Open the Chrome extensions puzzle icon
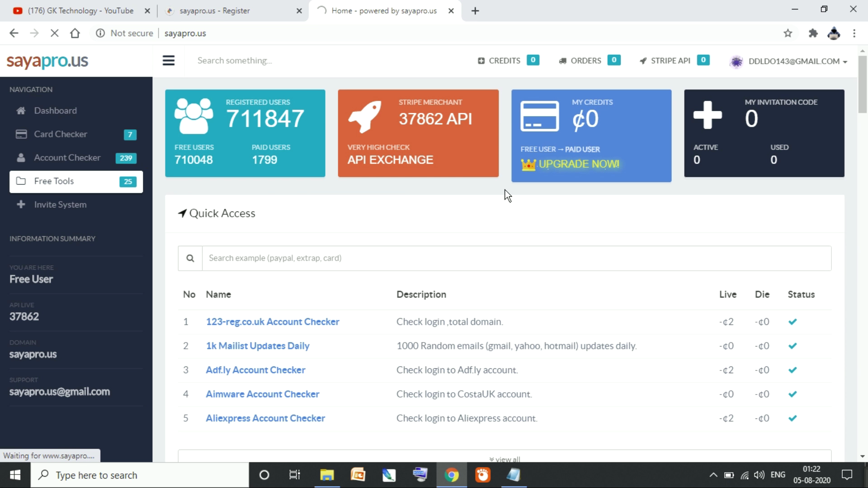 [813, 33]
